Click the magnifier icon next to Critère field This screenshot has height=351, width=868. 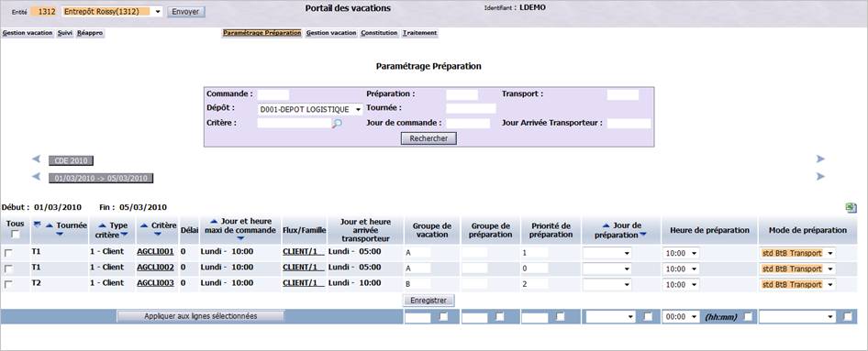pyautogui.click(x=337, y=125)
